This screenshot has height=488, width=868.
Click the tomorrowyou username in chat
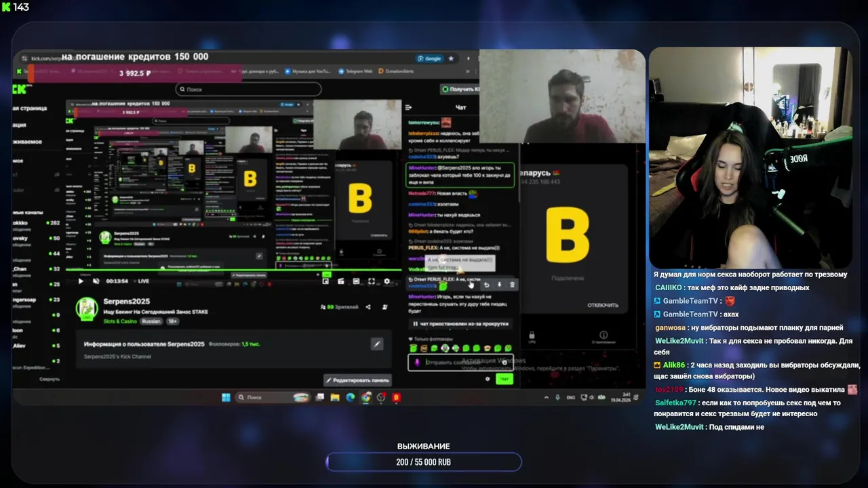pos(423,123)
